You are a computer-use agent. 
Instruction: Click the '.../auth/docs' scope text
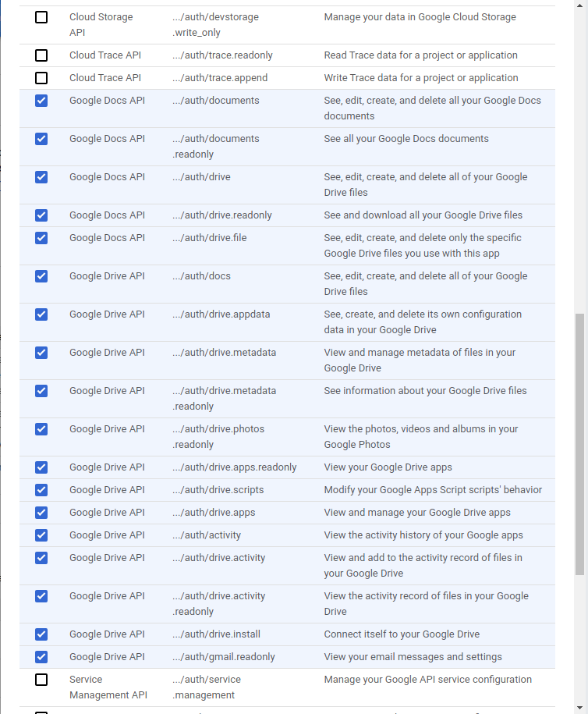(202, 276)
